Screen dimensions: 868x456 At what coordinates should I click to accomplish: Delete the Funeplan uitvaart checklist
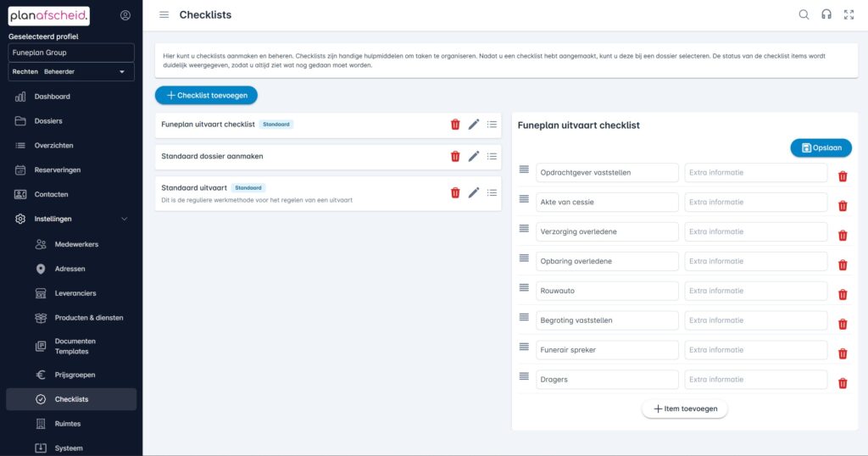[455, 125]
